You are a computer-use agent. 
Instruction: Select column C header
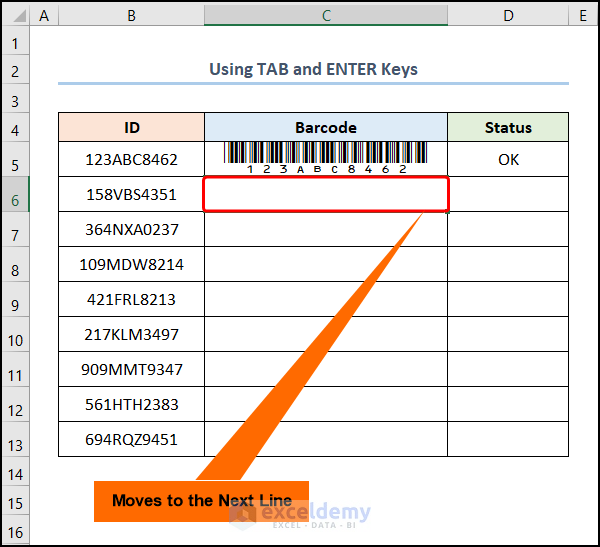pos(326,16)
